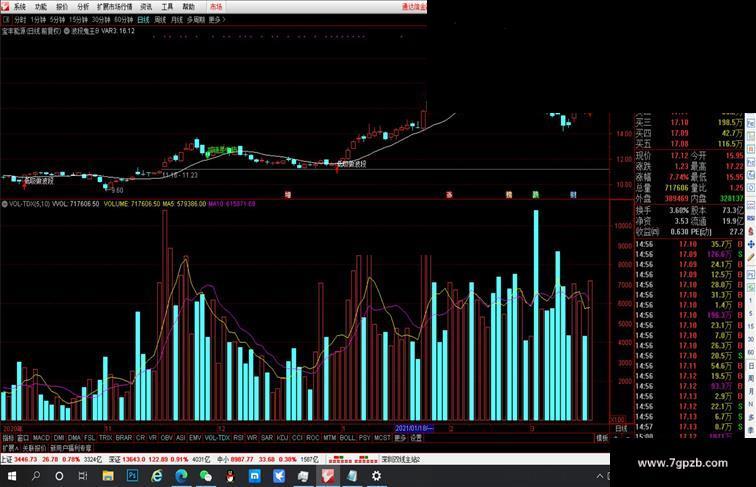756x487 pixels.
Task: Select the KDJ indicator
Action: pos(283,438)
